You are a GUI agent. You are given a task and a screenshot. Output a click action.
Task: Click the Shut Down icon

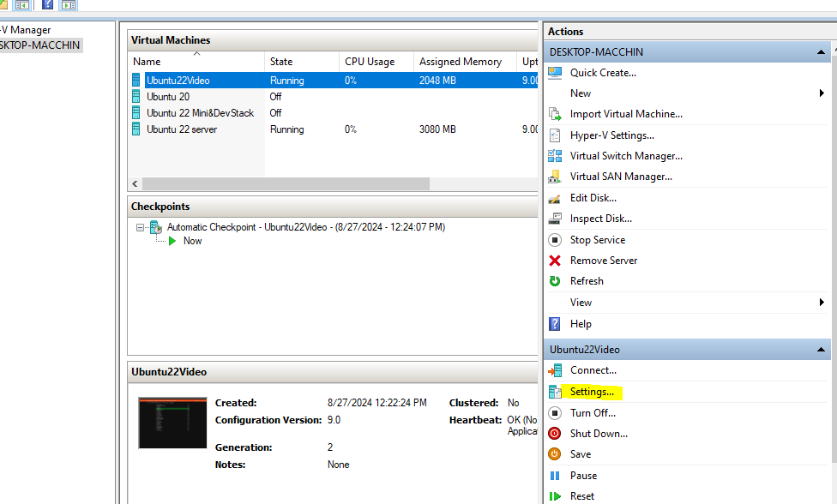(x=555, y=434)
